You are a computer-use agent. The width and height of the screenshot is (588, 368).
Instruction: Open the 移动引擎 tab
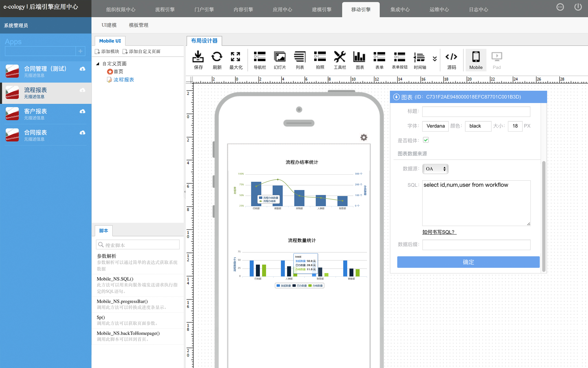point(361,9)
